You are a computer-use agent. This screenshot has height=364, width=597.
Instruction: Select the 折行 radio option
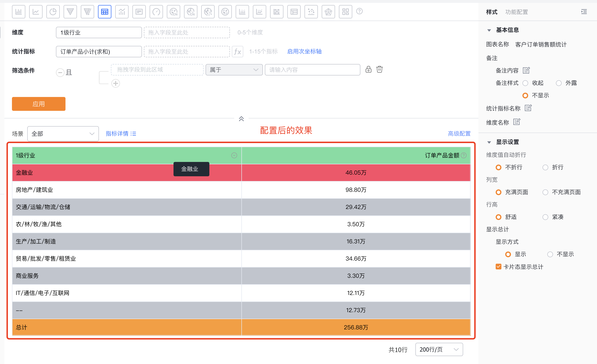tap(545, 167)
